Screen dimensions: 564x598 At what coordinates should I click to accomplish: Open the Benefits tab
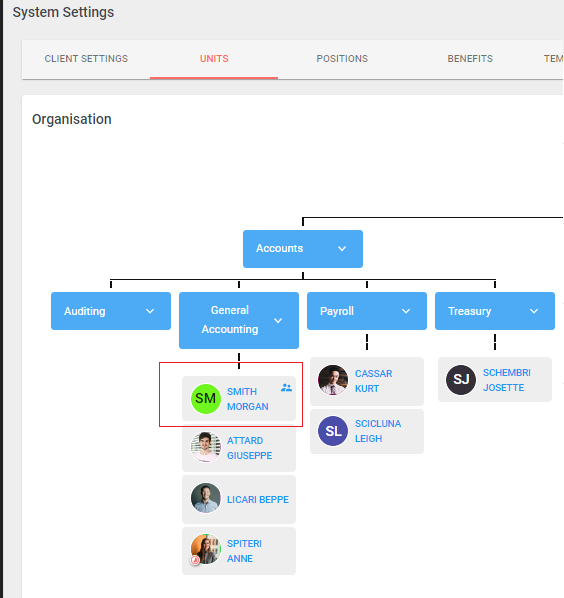pyautogui.click(x=470, y=59)
